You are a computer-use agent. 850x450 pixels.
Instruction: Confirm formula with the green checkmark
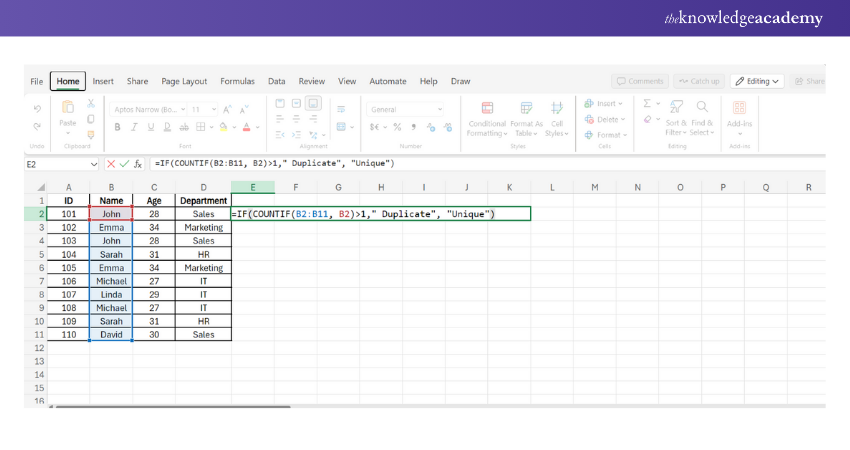click(124, 163)
